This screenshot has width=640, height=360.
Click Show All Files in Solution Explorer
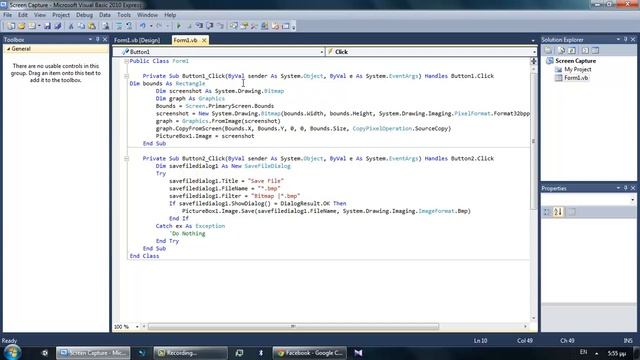point(561,50)
